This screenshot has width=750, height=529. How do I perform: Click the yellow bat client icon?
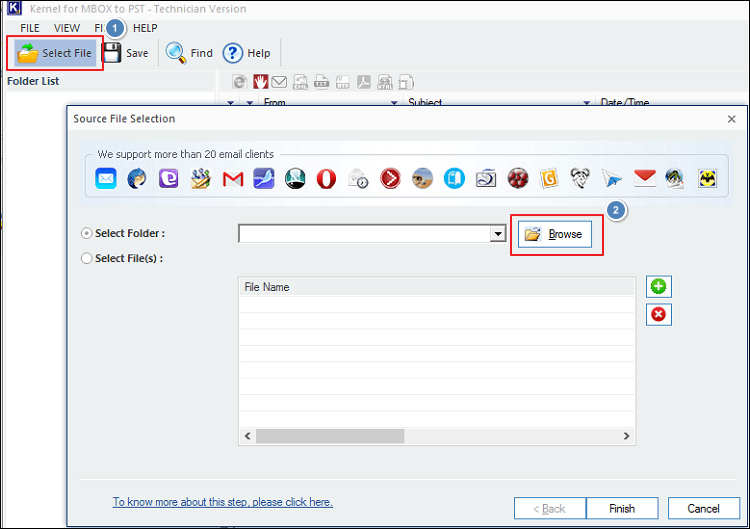pos(707,179)
